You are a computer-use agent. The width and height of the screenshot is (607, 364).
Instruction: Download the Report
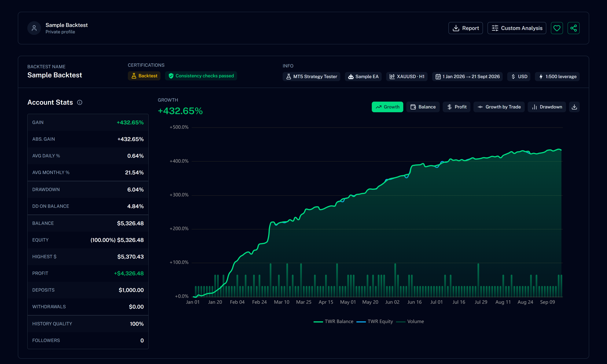(x=465, y=28)
